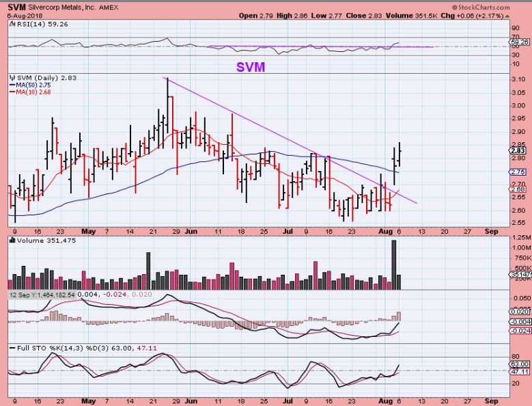
Task: Click the 'Low 2.77' value
Action: [326, 16]
